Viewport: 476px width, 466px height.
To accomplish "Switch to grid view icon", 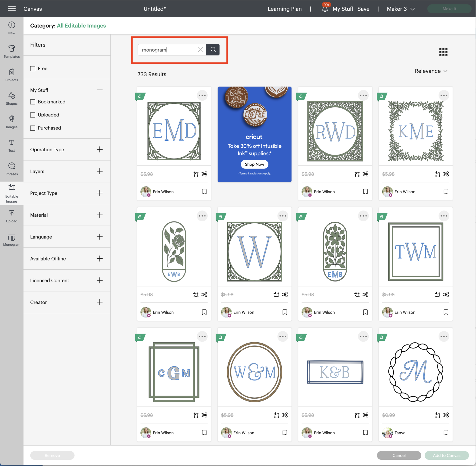I will pos(443,52).
